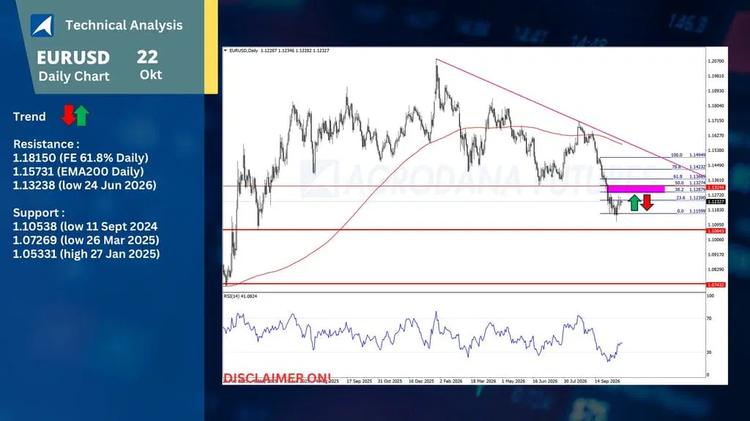This screenshot has width=750, height=421.
Task: Click the RSI axis value '70'
Action: point(709,318)
